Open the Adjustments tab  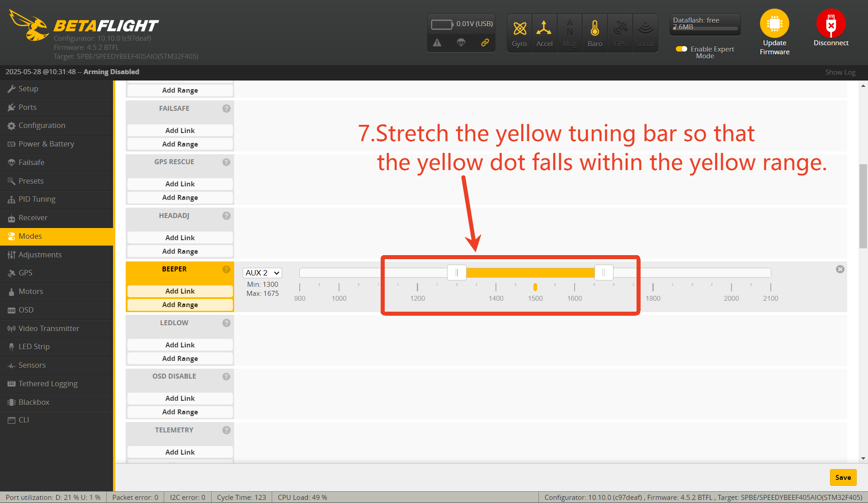pyautogui.click(x=57, y=255)
